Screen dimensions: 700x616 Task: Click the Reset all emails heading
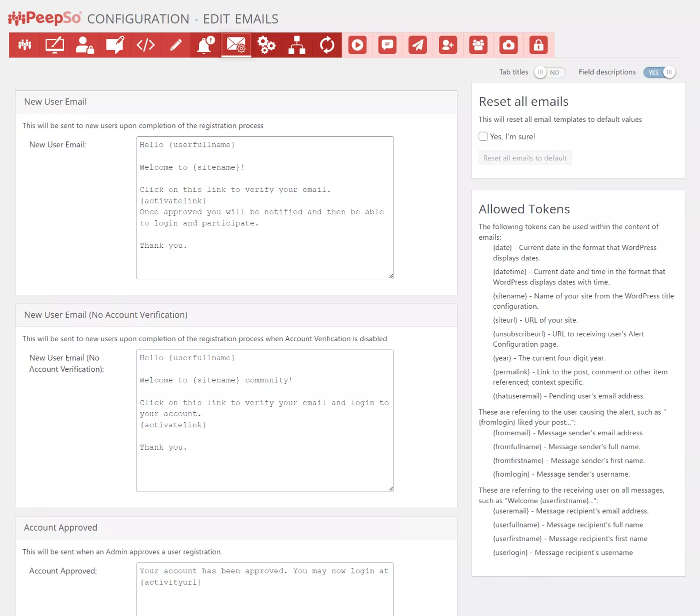coord(523,101)
